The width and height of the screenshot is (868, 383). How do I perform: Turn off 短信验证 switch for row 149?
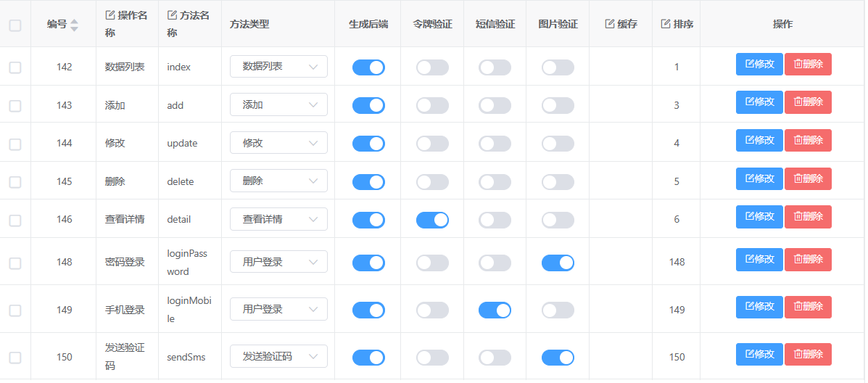tap(495, 310)
